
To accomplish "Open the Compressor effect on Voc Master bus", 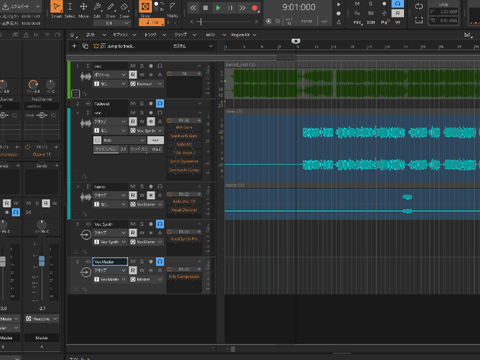I will [184, 277].
